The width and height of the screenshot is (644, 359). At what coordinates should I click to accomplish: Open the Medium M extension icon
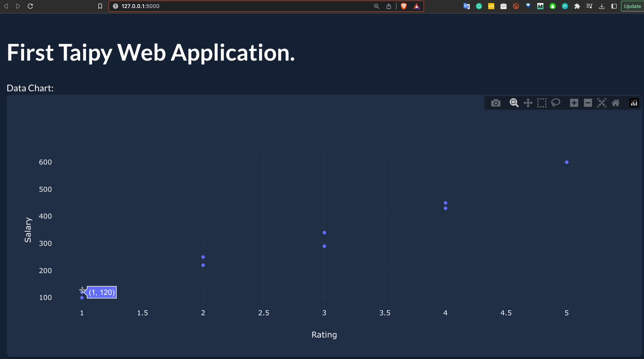[x=540, y=6]
